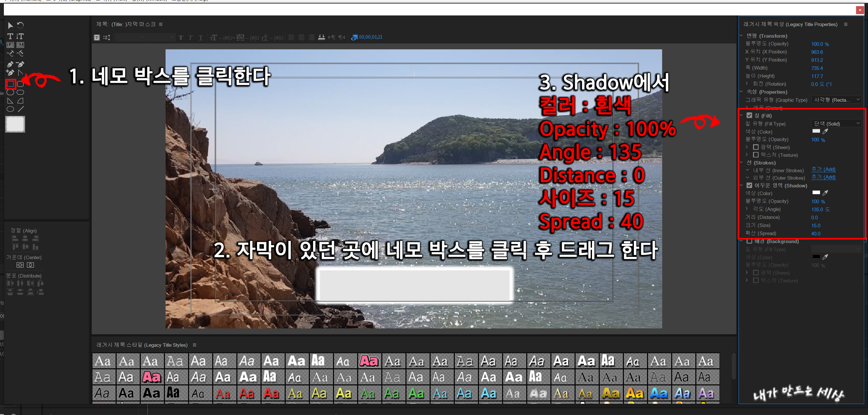This screenshot has height=415, width=868.
Task: Toggle Show Background Video icon
Action: (x=354, y=37)
